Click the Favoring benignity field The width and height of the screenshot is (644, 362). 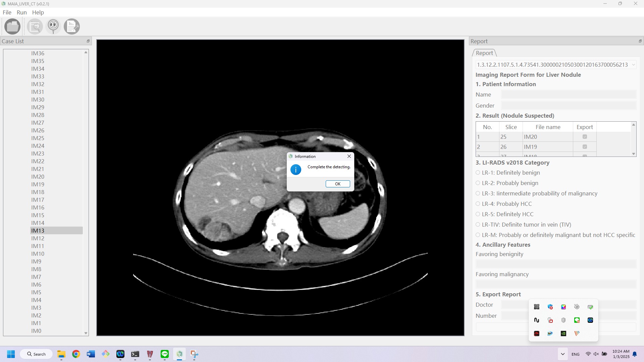pyautogui.click(x=556, y=264)
